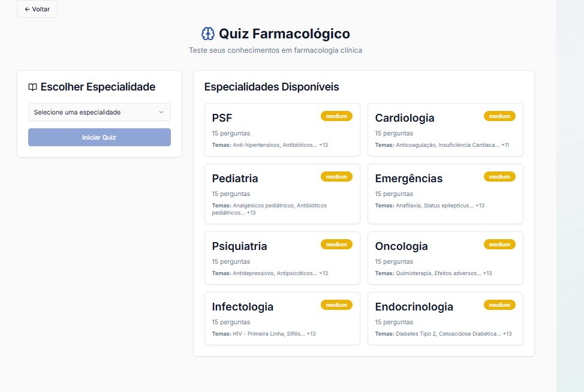Click the medium badge on the Psiquiatria card
This screenshot has height=392, width=584.
click(x=336, y=244)
